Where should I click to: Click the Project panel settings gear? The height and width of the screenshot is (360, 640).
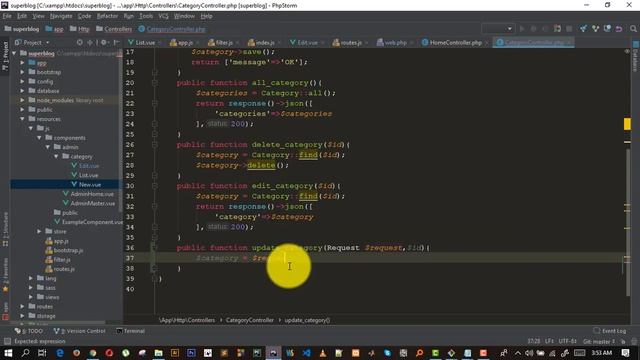click(104, 42)
